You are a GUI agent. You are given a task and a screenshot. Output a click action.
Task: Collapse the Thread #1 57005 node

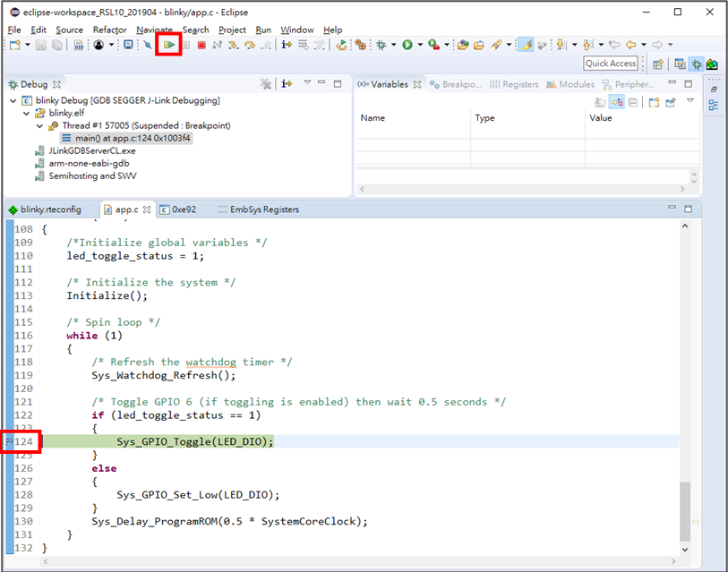40,126
